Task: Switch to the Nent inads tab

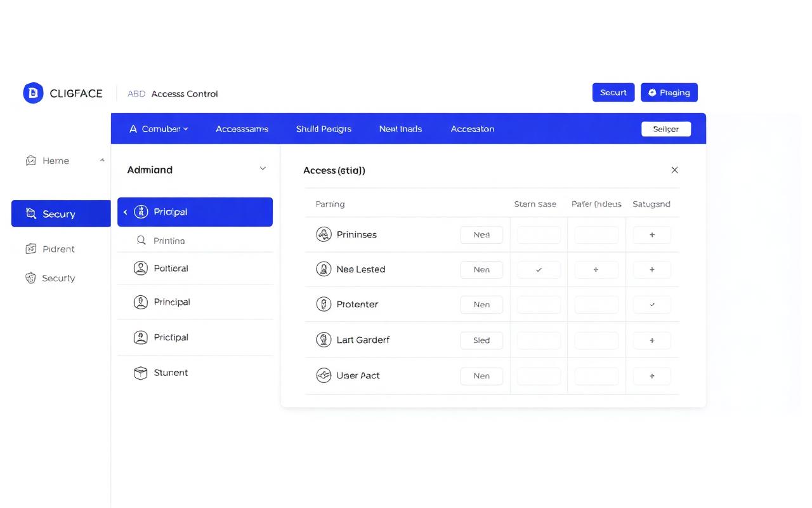Action: [400, 129]
